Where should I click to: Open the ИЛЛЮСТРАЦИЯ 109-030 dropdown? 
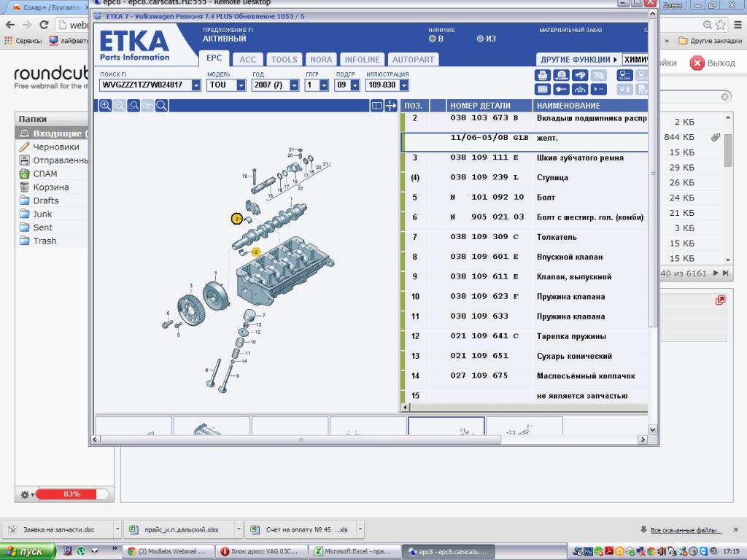403,85
